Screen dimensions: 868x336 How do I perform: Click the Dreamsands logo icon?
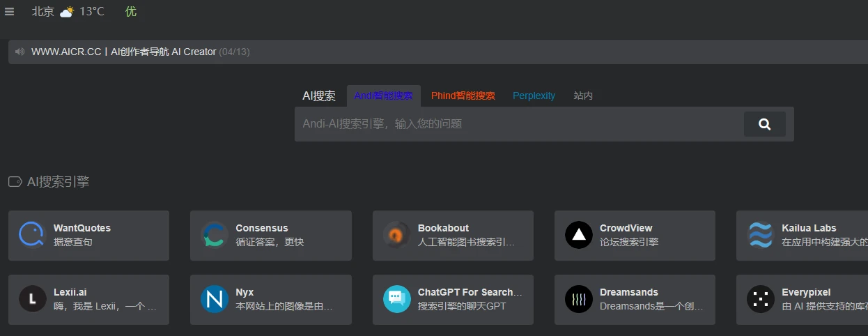click(579, 300)
